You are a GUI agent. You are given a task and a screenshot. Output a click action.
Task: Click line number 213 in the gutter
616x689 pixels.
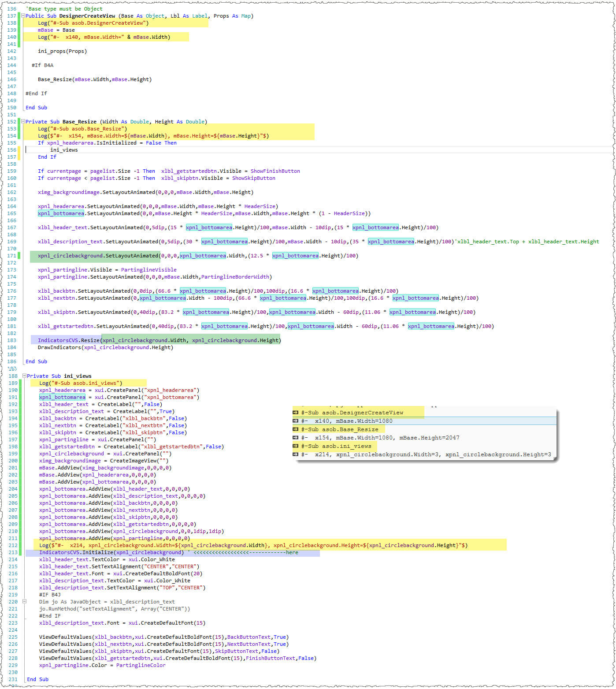pyautogui.click(x=13, y=552)
